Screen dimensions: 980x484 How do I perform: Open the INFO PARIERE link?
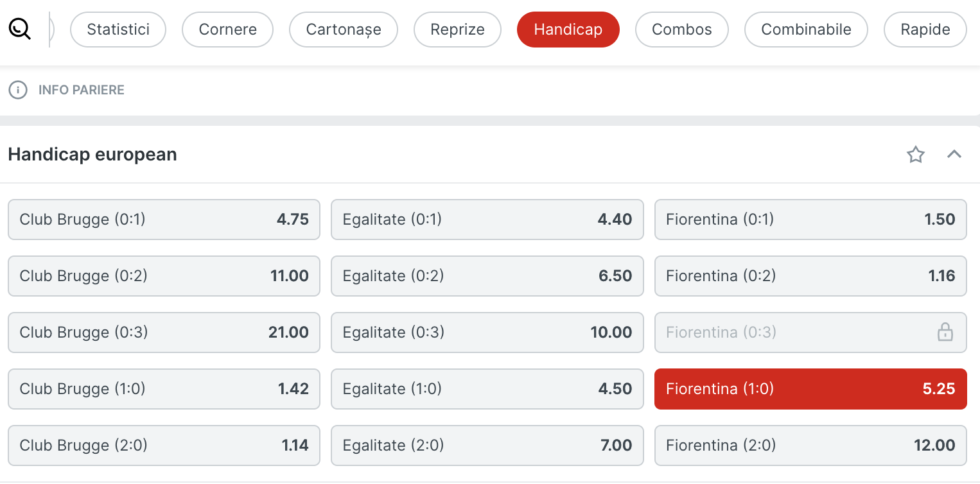pos(82,90)
